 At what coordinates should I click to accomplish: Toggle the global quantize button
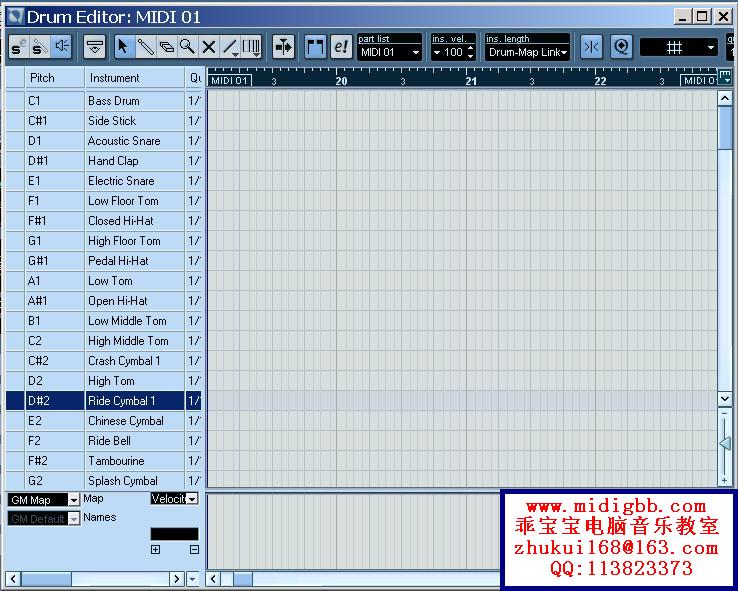click(x=622, y=47)
